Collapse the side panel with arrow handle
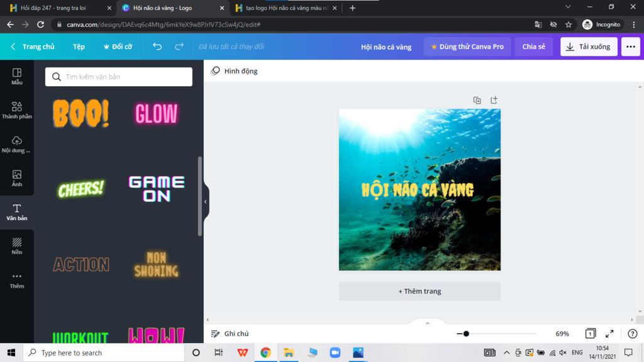Image resolution: width=644 pixels, height=362 pixels. pyautogui.click(x=206, y=202)
